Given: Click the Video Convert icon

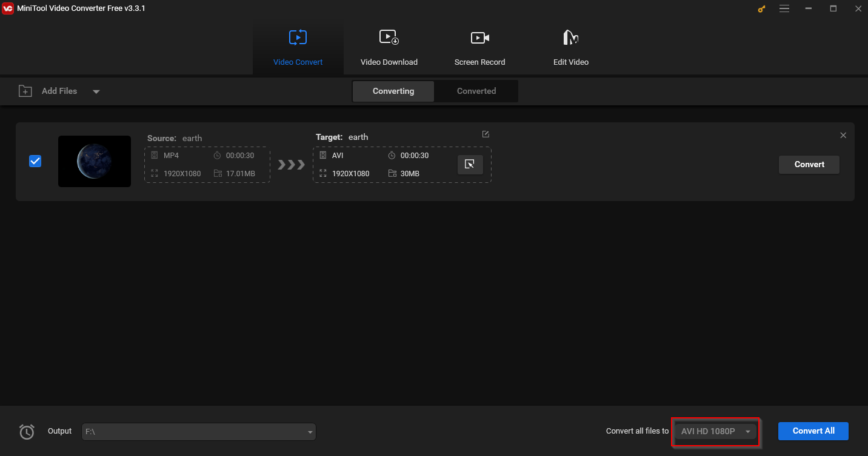Looking at the screenshot, I should pyautogui.click(x=298, y=38).
